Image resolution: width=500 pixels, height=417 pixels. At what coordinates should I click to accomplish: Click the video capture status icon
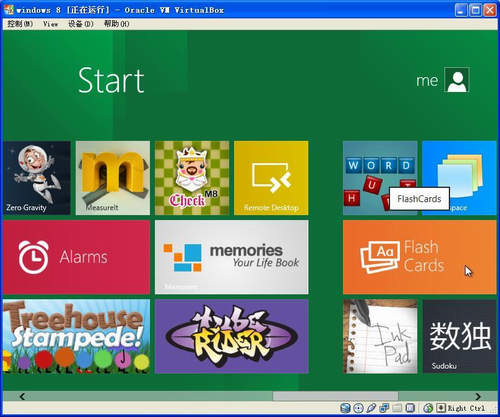(x=410, y=408)
